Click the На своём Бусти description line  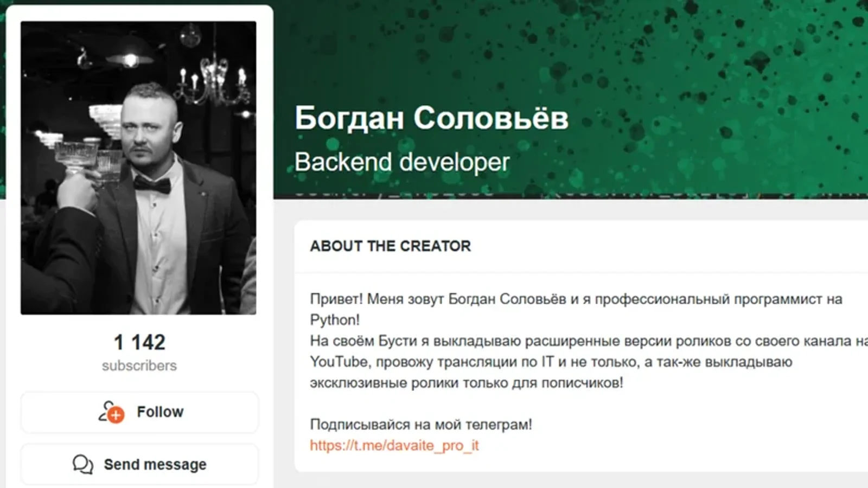[589, 341]
